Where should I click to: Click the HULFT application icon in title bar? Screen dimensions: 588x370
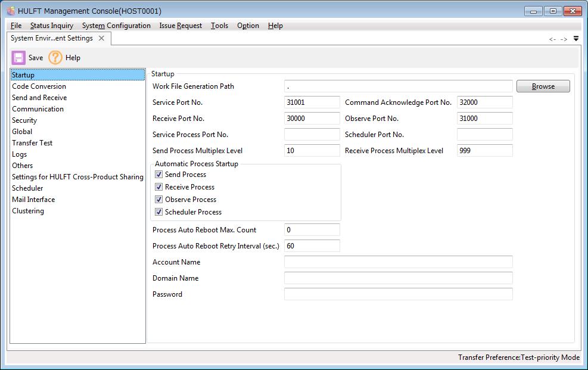coord(11,11)
